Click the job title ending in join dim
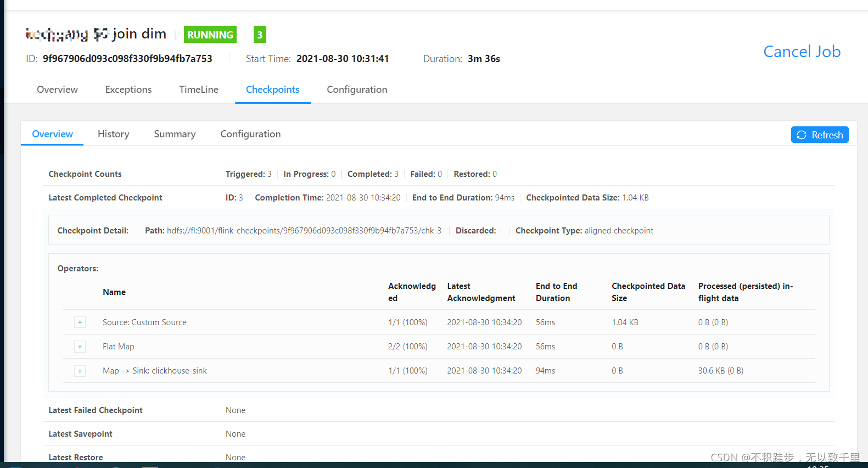Viewport: 868px width, 468px height. [96, 34]
